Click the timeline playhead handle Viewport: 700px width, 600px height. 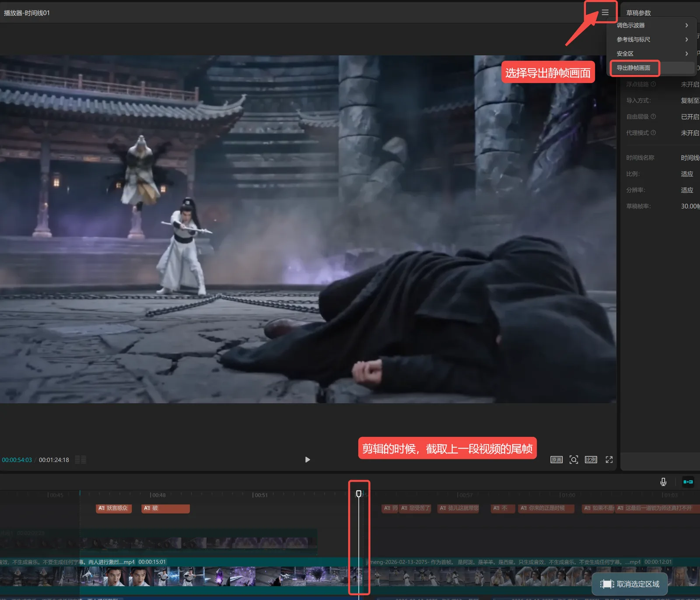click(359, 494)
